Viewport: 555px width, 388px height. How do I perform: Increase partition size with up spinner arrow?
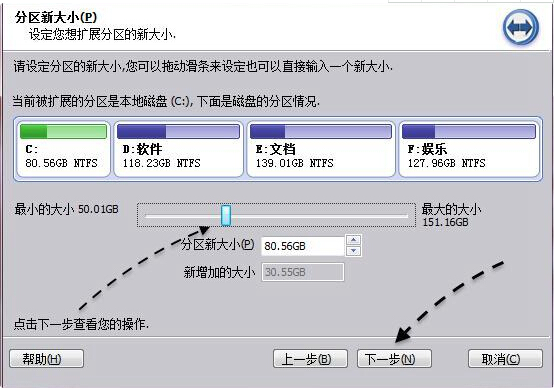pyautogui.click(x=354, y=240)
